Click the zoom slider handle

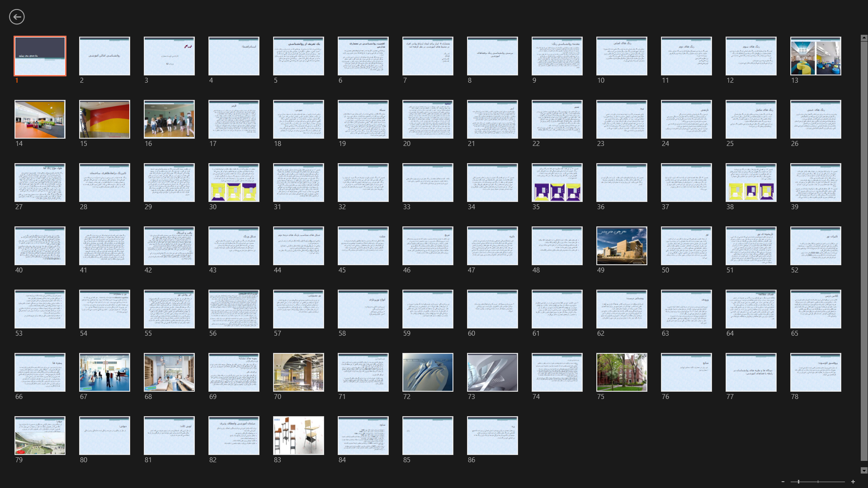798,482
